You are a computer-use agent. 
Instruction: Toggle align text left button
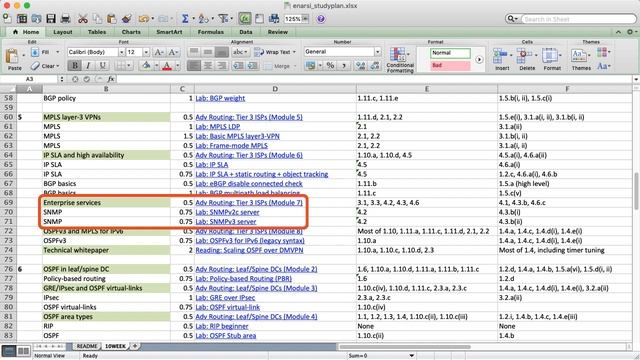pos(194,65)
